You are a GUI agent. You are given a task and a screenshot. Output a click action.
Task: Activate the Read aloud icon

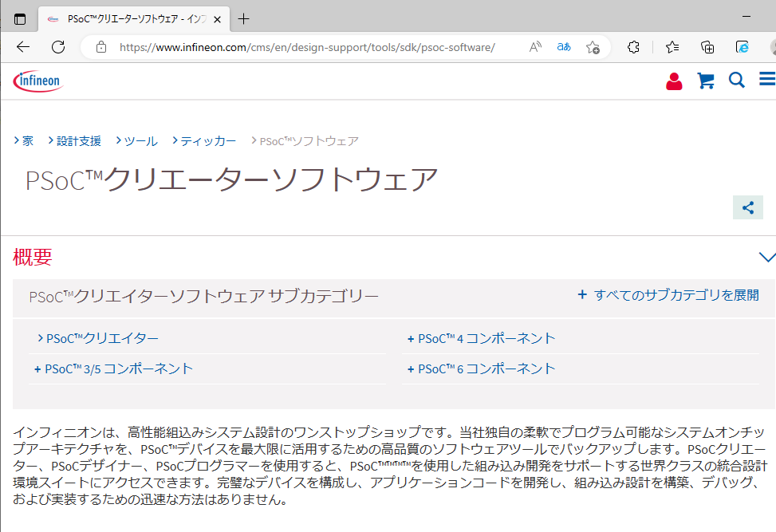(x=535, y=47)
